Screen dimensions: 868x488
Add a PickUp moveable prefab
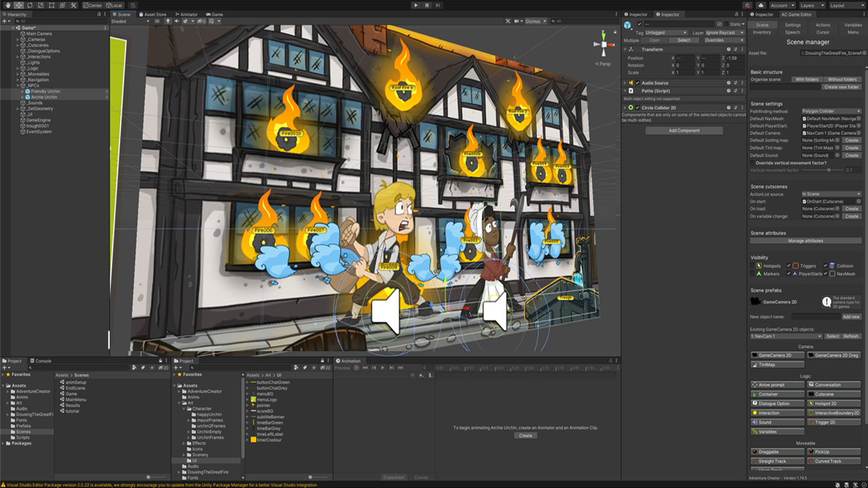834,452
